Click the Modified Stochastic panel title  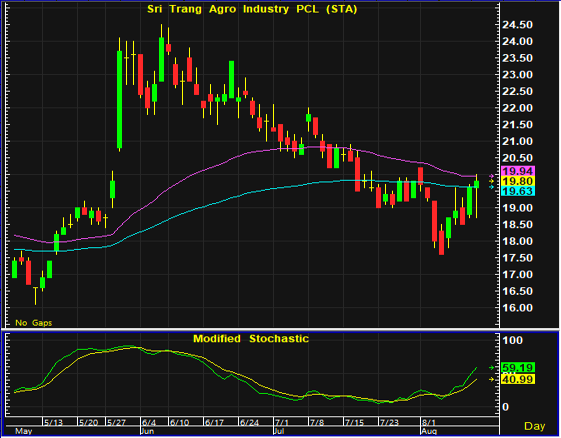pos(251,339)
